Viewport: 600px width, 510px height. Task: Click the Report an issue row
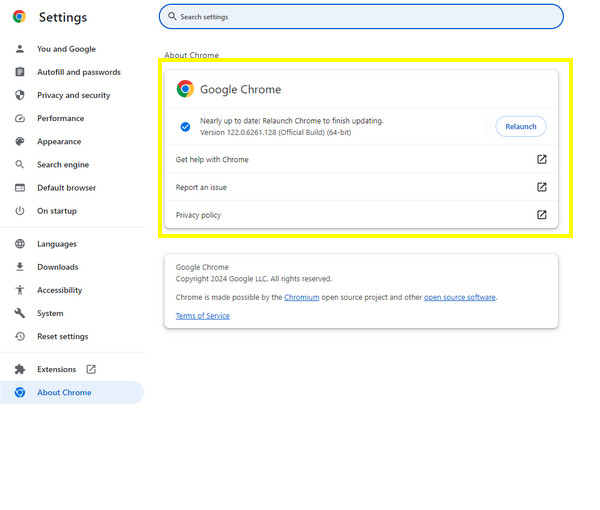[361, 187]
